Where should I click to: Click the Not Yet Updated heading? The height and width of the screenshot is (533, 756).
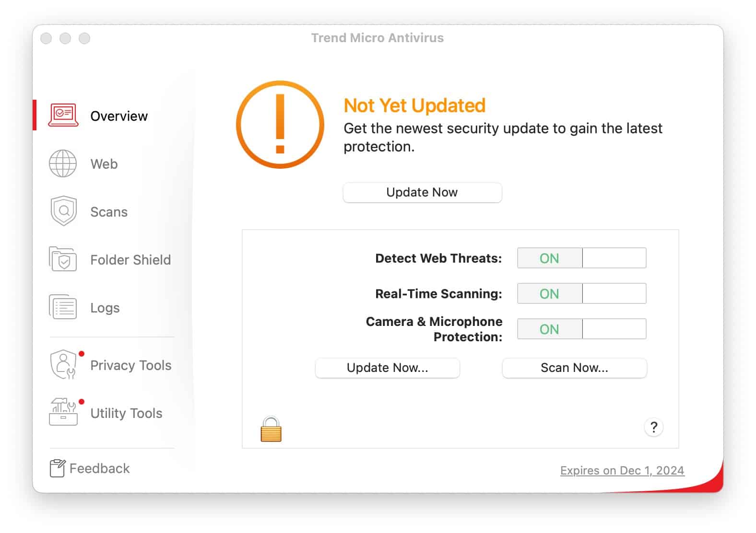coord(414,105)
